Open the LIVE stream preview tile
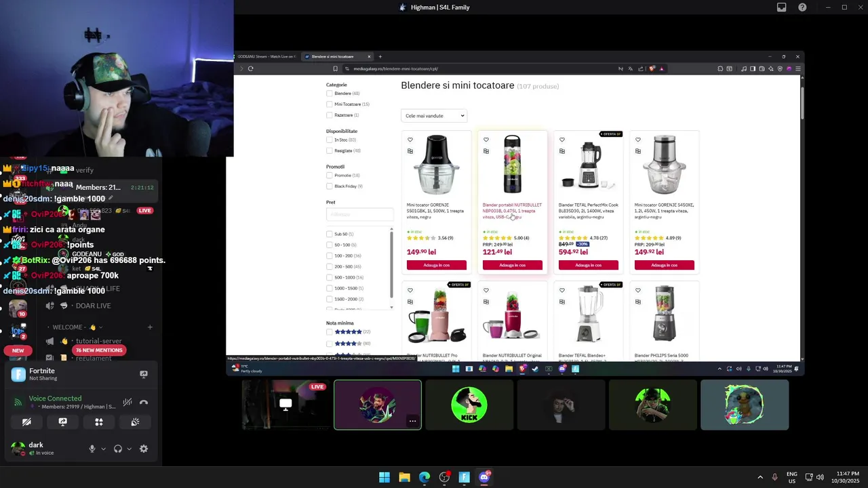 [x=285, y=405]
